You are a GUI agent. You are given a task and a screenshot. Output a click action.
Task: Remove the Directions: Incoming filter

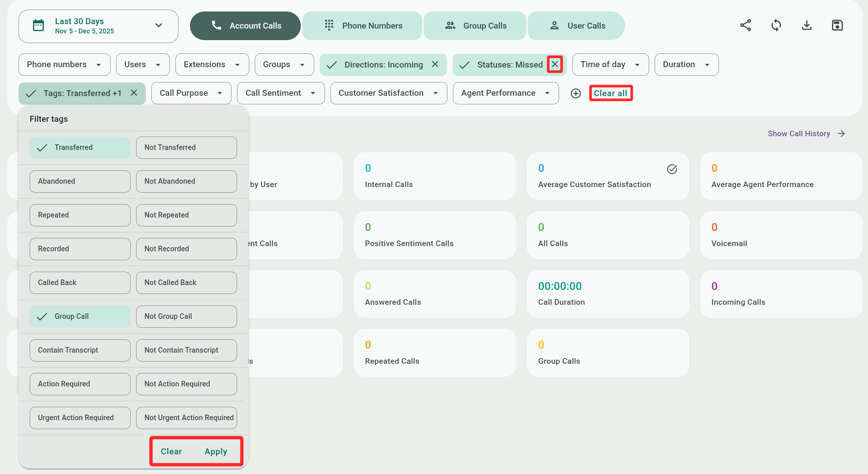tap(435, 64)
